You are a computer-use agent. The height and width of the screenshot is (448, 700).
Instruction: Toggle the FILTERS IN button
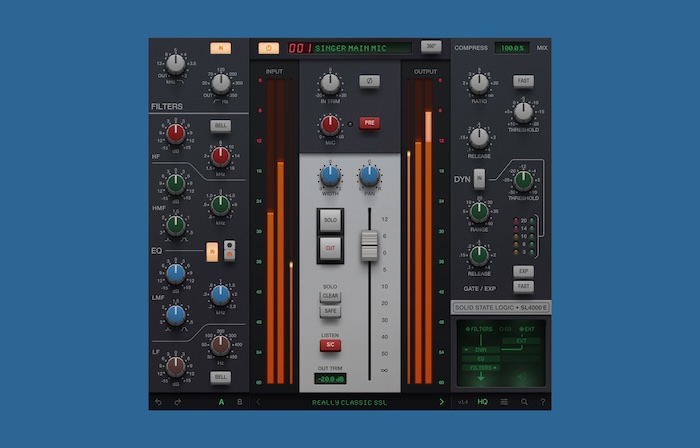(x=221, y=48)
